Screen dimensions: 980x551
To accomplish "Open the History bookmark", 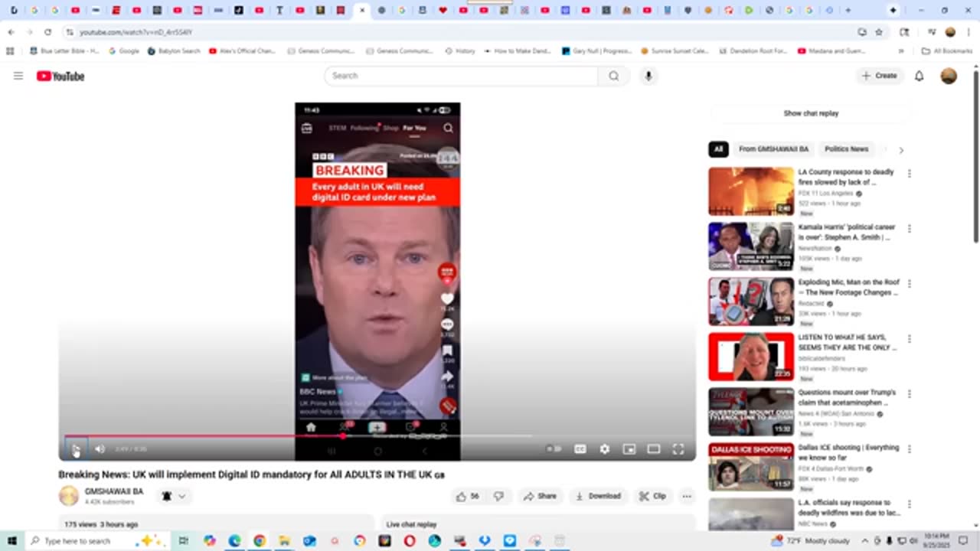I will pyautogui.click(x=460, y=51).
